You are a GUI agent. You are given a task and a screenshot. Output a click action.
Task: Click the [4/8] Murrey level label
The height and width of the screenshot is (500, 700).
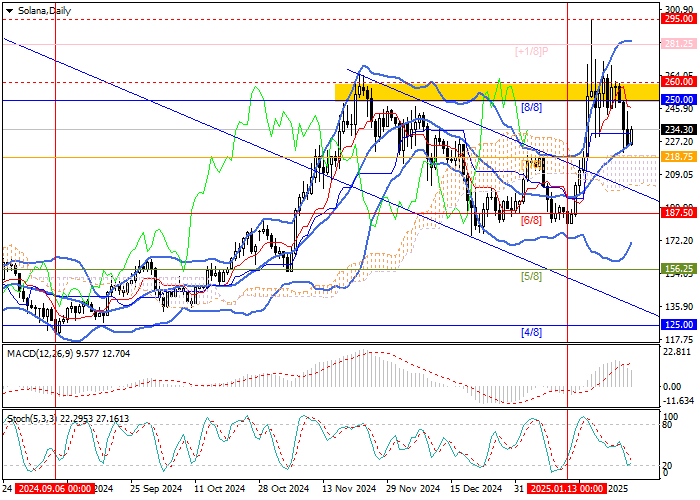pos(530,332)
